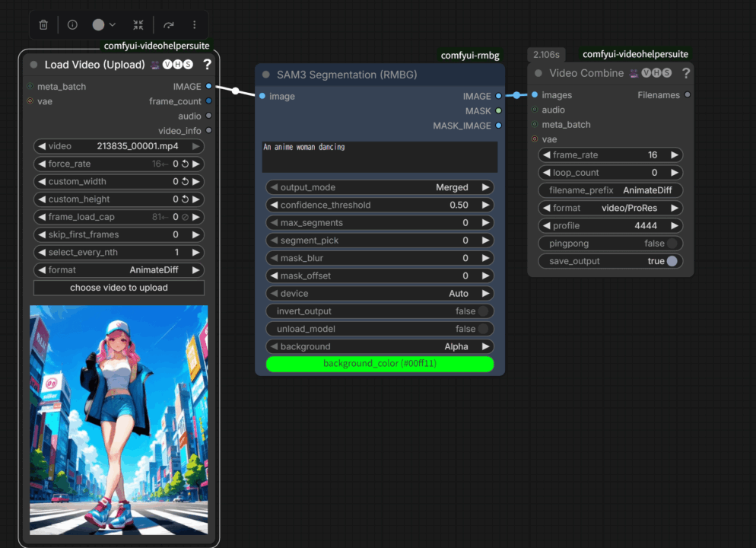This screenshot has height=548, width=756.
Task: Click 2.106s execution time badge
Action: 546,55
